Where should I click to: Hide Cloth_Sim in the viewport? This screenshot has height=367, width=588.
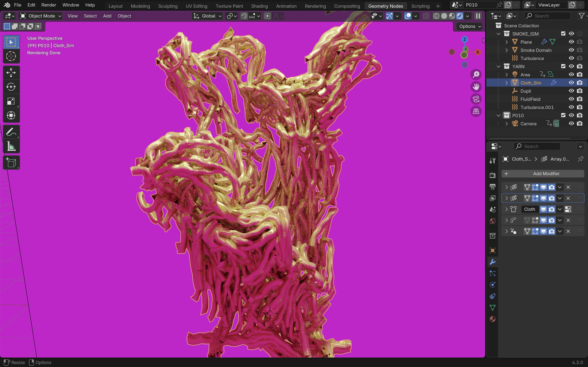point(571,82)
